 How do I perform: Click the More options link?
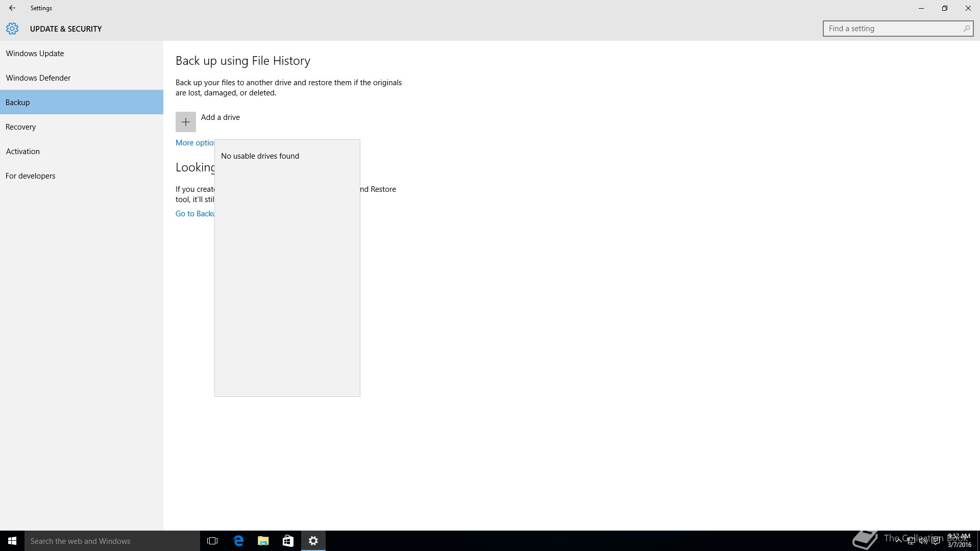pyautogui.click(x=194, y=143)
